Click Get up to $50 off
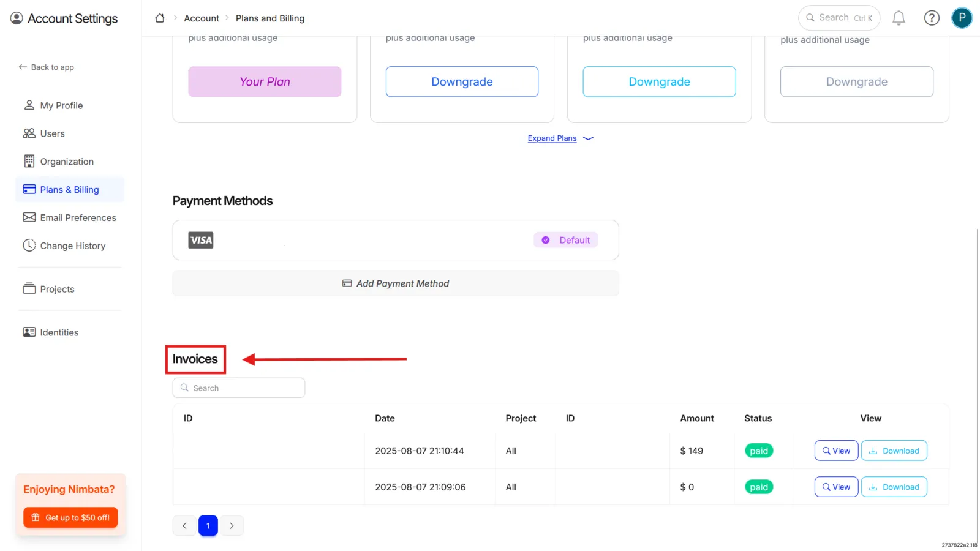 point(70,517)
